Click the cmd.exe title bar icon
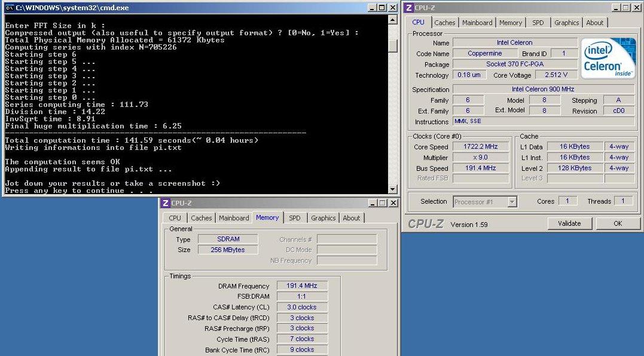644x356 pixels. tap(9, 8)
